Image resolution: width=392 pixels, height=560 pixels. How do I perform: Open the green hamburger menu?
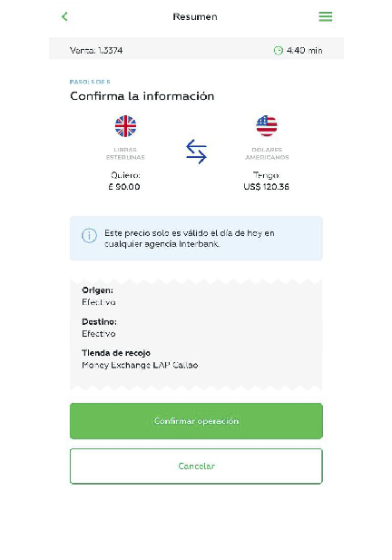click(x=325, y=16)
